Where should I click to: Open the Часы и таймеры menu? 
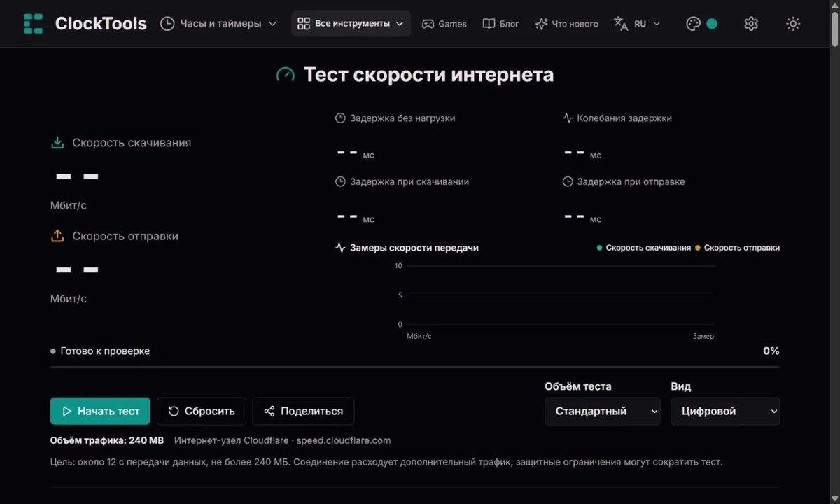[x=218, y=23]
